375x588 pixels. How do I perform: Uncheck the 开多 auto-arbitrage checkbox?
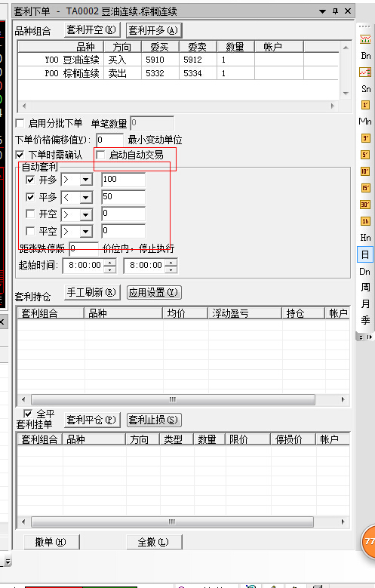tap(30, 180)
